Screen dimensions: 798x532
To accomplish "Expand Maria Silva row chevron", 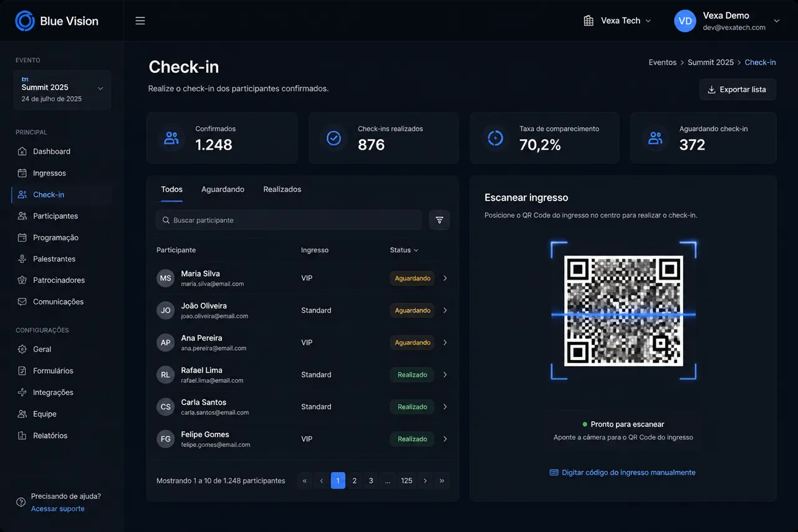I will (445, 278).
